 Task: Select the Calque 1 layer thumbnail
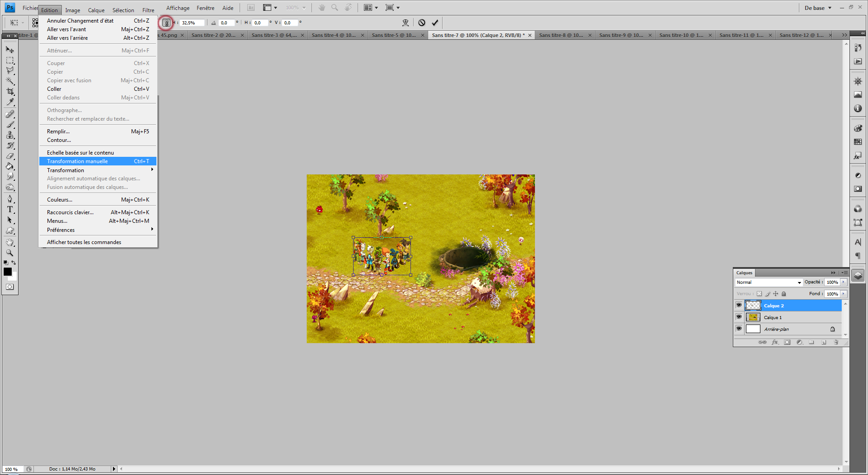click(753, 317)
